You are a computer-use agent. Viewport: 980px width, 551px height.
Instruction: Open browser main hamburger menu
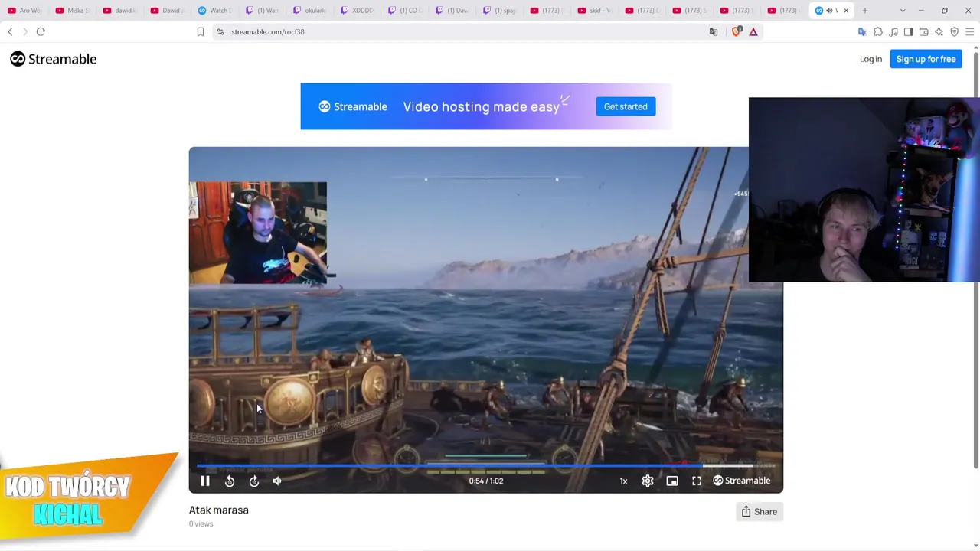(970, 31)
